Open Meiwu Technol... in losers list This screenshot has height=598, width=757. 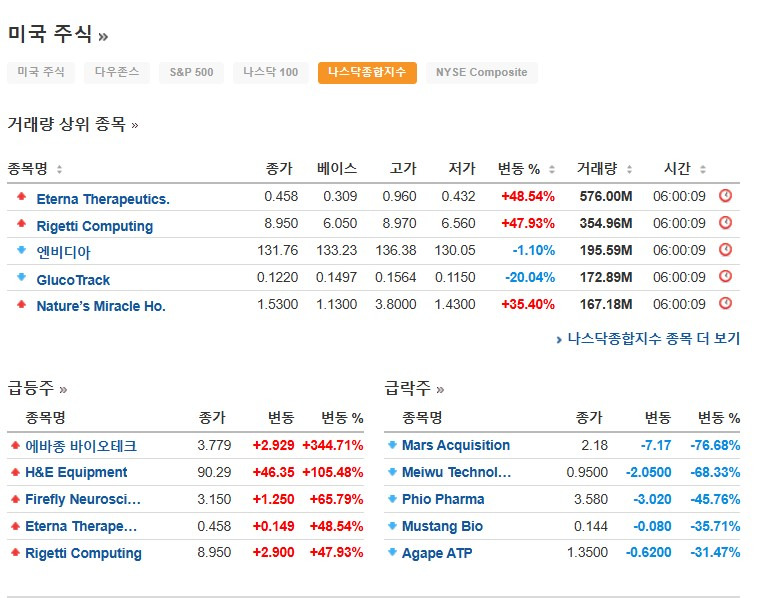tap(456, 472)
